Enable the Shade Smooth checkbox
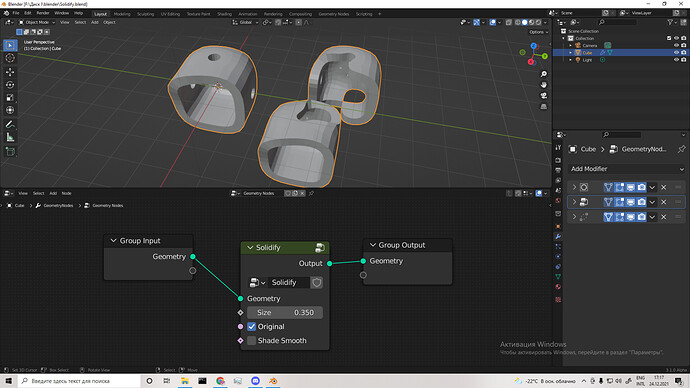Screen dimensions: 690x388 coord(252,340)
